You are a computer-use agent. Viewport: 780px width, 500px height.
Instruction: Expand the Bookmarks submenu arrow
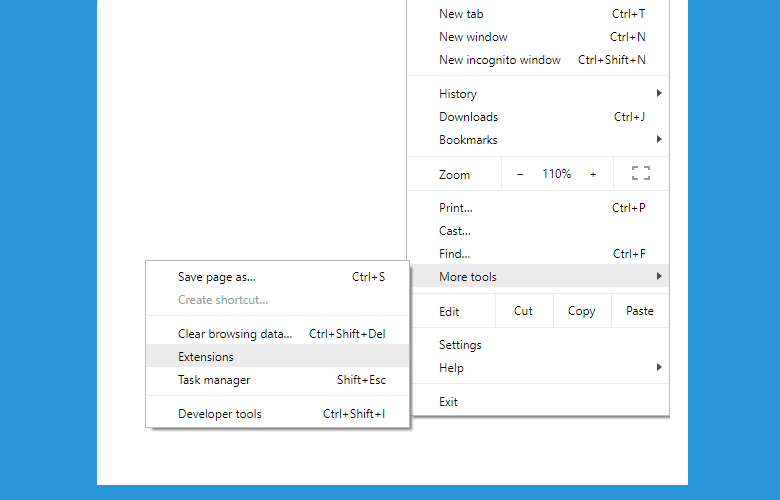tap(659, 139)
